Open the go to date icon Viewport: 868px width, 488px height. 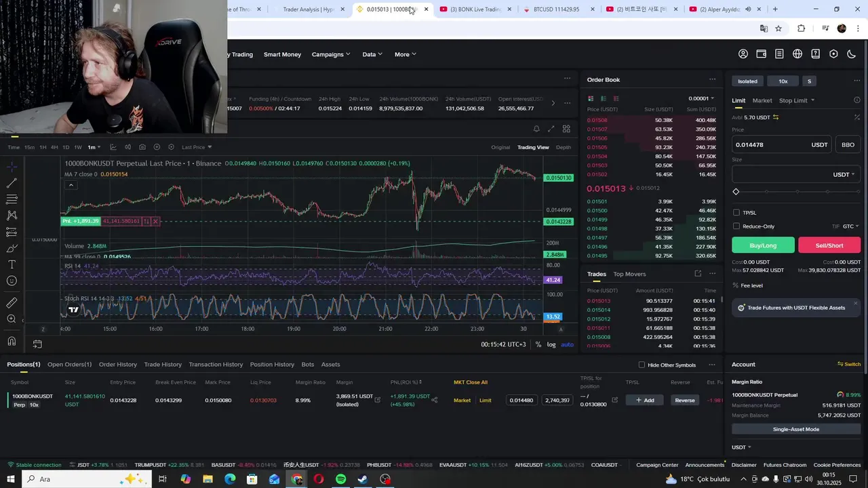(x=37, y=344)
